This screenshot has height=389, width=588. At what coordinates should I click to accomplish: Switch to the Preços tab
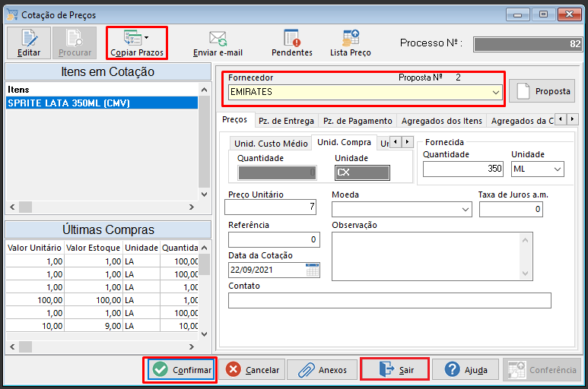point(235,120)
